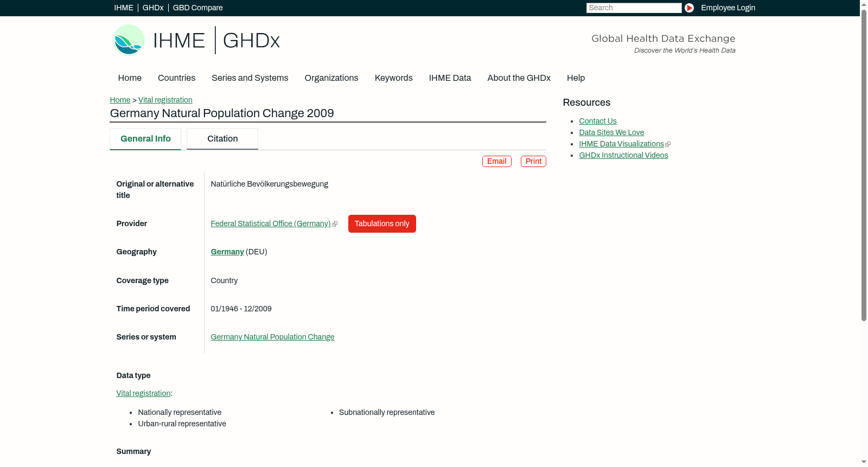Open the Keywords menu
The image size is (868, 467).
(394, 78)
